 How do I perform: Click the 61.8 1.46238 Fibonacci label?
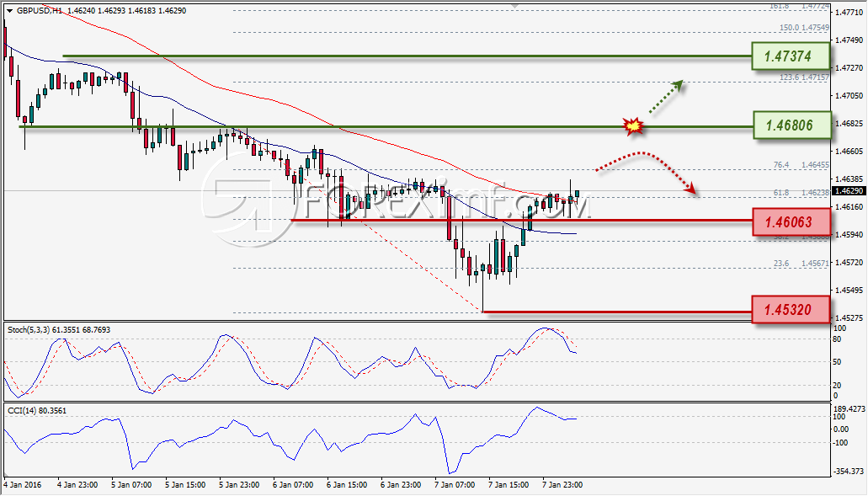tap(801, 193)
